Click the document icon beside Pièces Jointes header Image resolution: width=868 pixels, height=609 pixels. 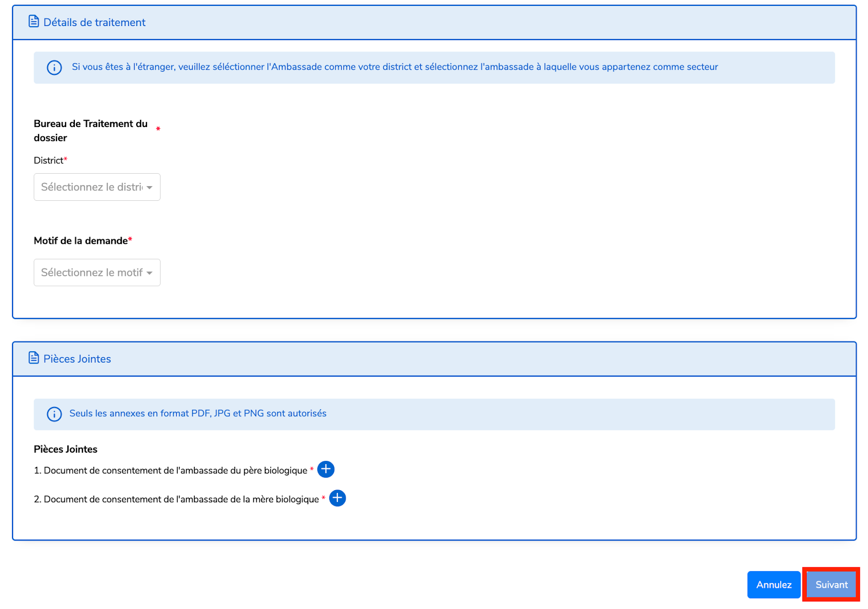click(x=34, y=358)
